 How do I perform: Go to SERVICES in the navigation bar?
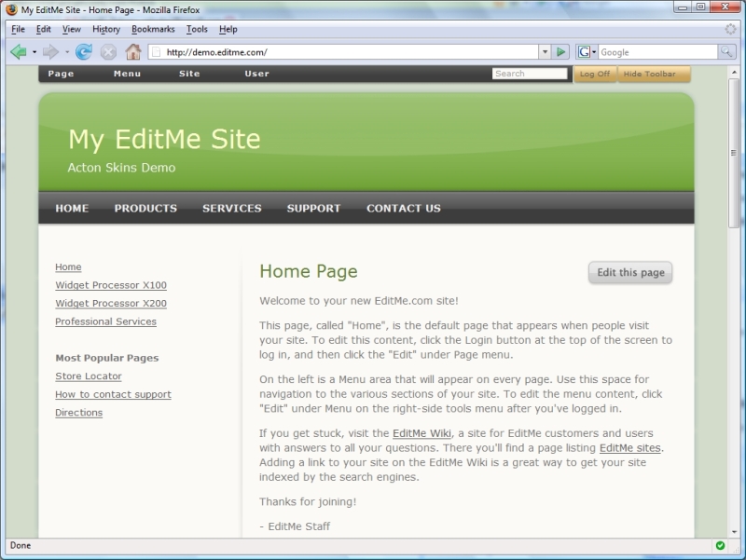pyautogui.click(x=231, y=208)
